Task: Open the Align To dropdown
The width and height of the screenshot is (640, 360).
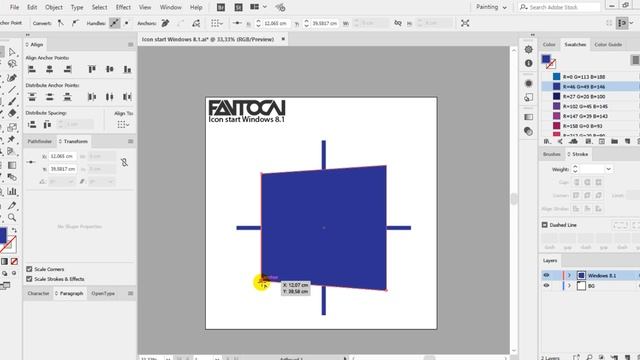Action: [123, 124]
